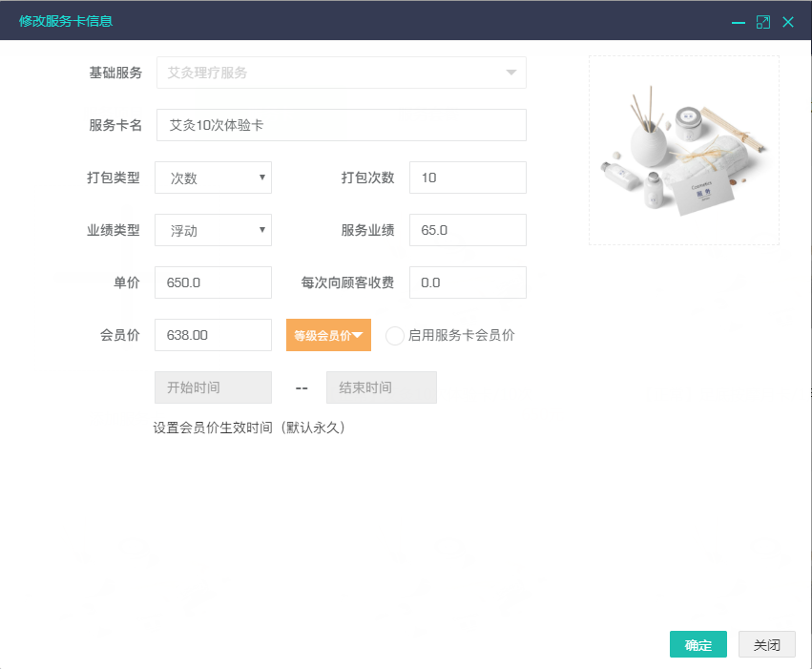812x669 pixels.
Task: Maximize the 修改服务卡信息 dialog
Action: tap(762, 22)
